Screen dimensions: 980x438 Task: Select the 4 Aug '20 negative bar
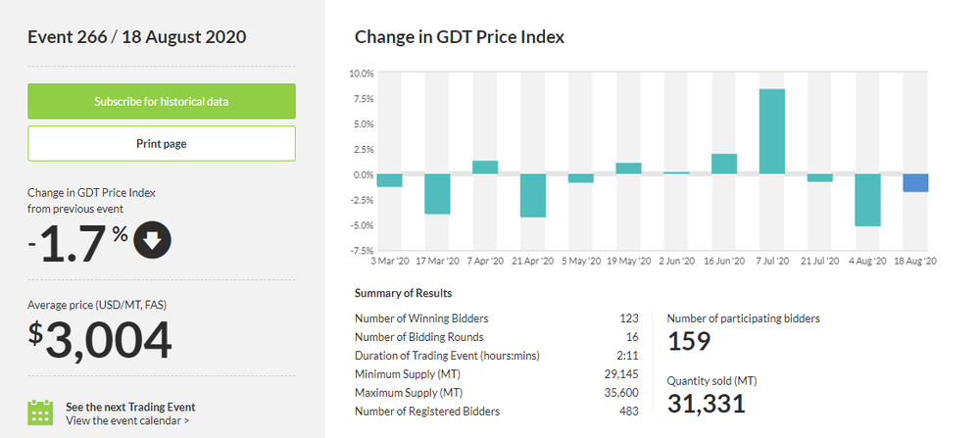pyautogui.click(x=867, y=200)
